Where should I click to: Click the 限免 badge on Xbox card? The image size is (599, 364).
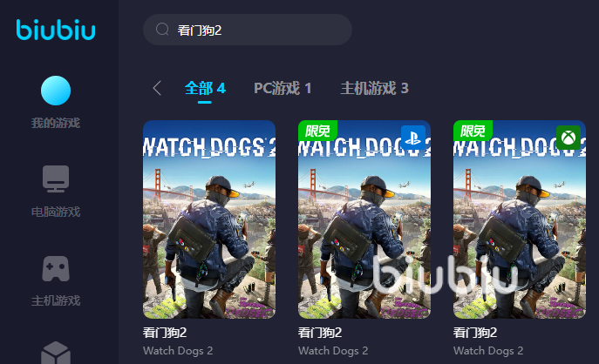(x=473, y=131)
